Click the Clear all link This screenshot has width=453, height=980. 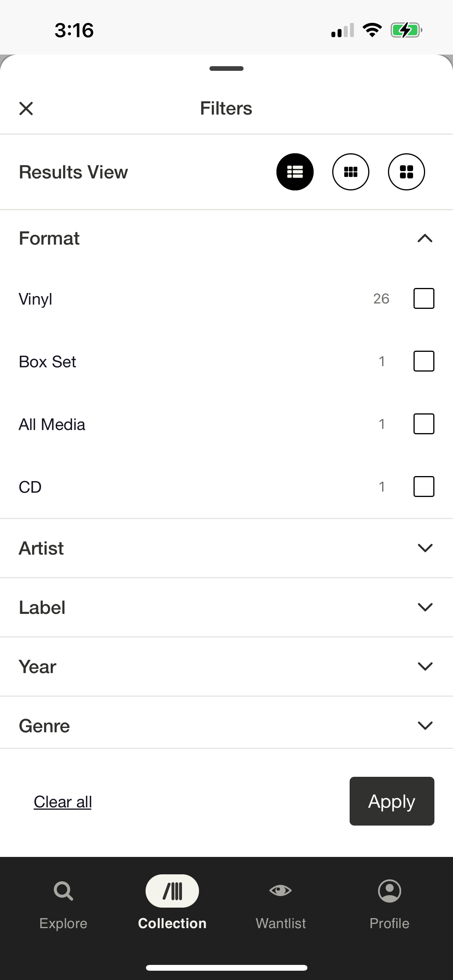[63, 802]
